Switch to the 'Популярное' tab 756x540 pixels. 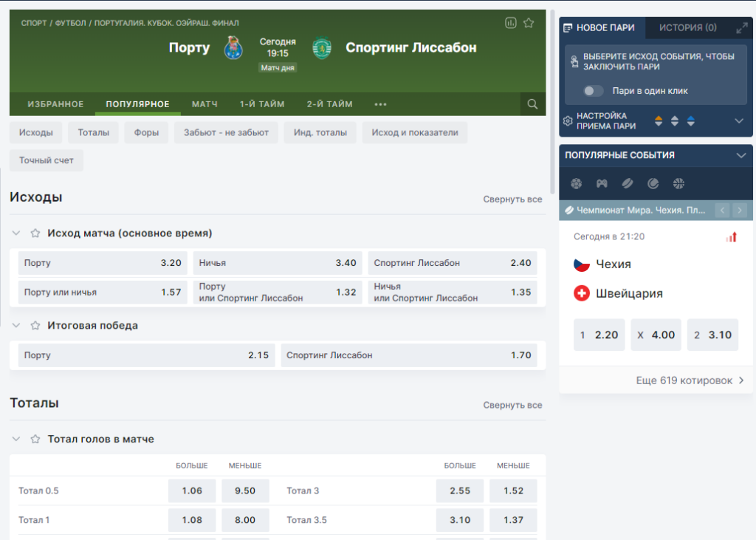[x=138, y=104]
